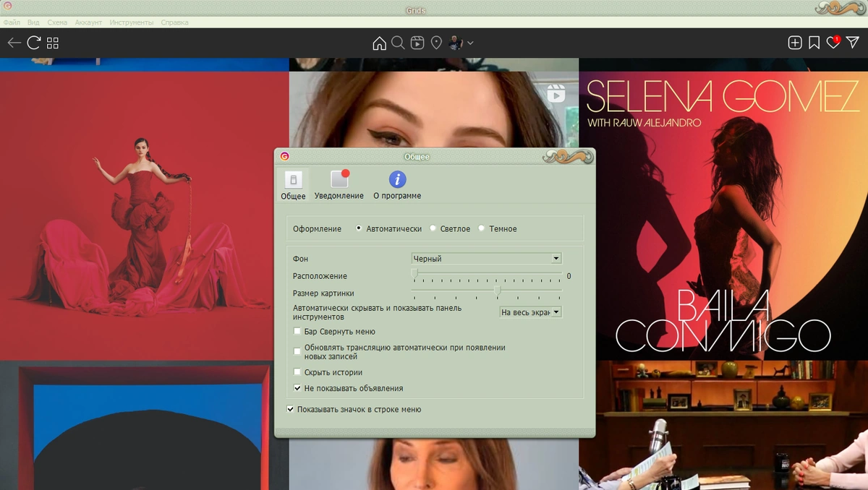Open the blue and red artwork post
The height and width of the screenshot is (490, 868).
point(144,426)
